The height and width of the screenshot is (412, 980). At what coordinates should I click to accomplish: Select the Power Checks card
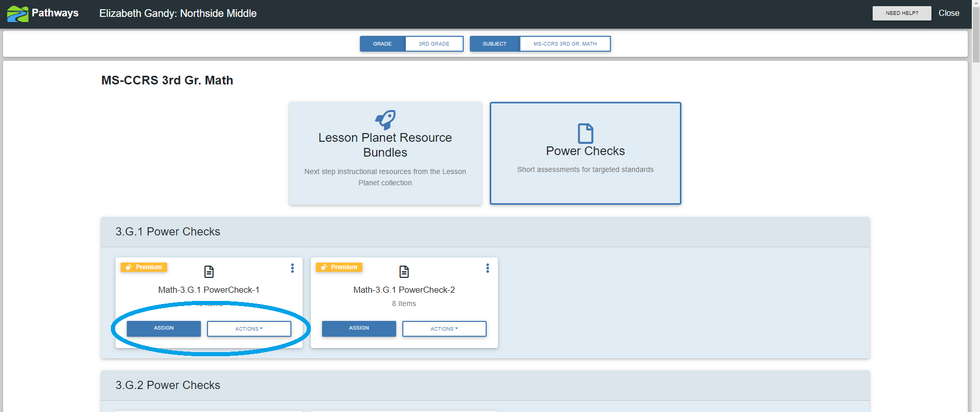point(585,153)
